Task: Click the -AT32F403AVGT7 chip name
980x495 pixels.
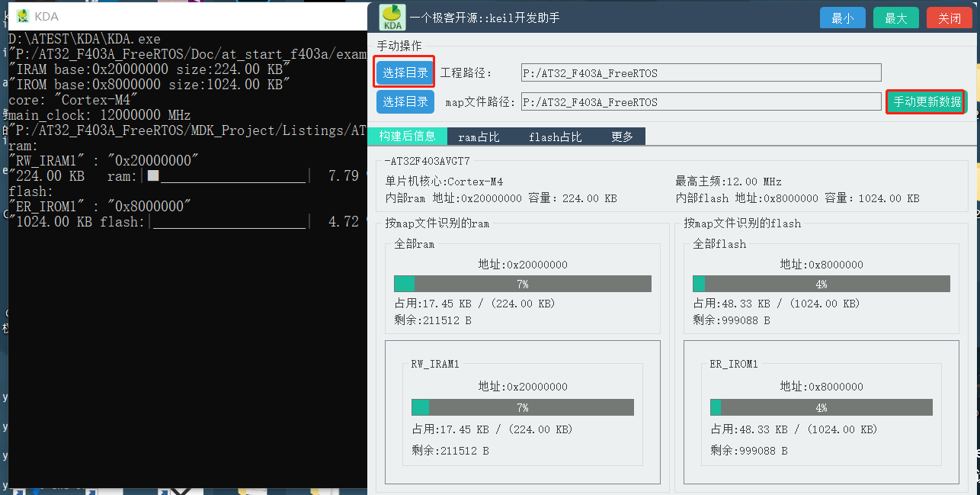Action: pos(428,161)
